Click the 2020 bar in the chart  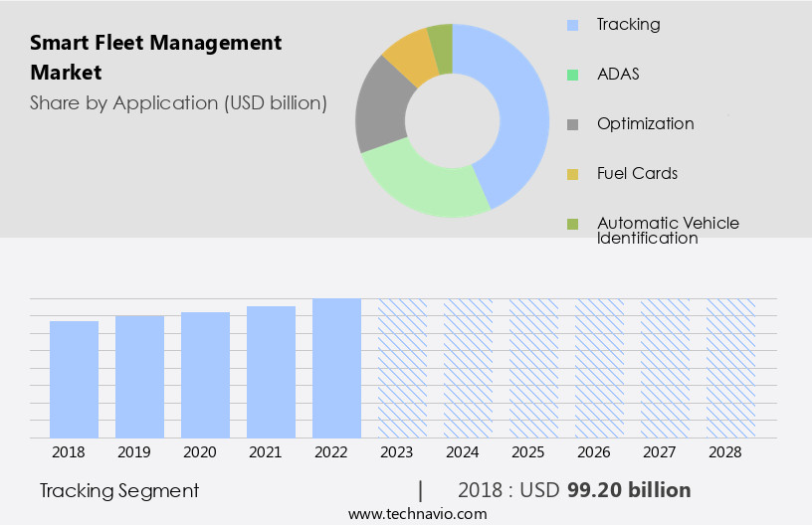click(x=205, y=375)
